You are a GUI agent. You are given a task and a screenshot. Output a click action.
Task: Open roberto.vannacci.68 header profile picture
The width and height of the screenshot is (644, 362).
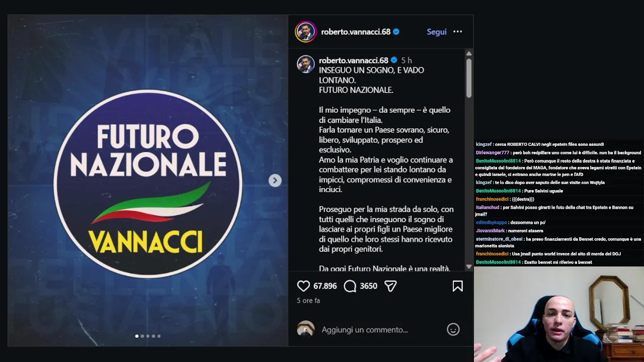305,32
